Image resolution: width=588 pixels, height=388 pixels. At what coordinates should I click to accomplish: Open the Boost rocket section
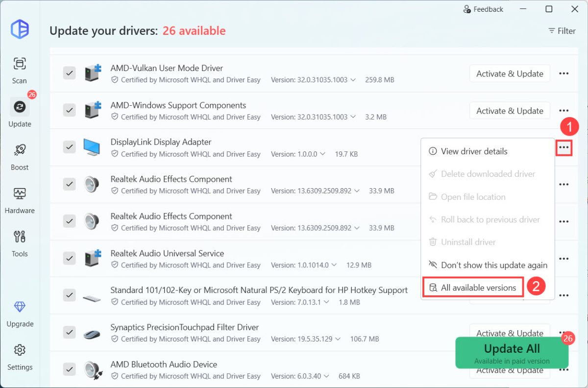pyautogui.click(x=20, y=156)
